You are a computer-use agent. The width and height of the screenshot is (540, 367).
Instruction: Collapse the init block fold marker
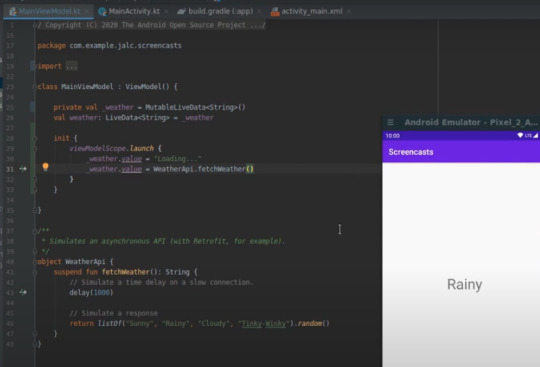[35, 138]
